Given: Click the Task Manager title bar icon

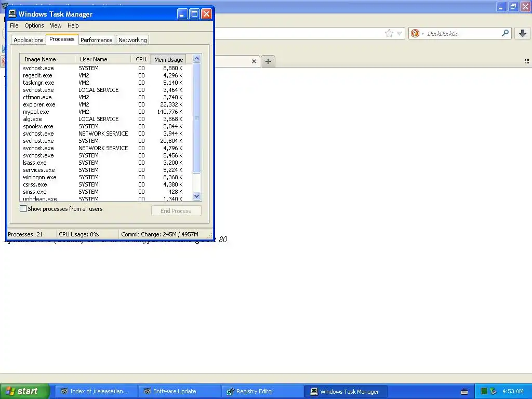Looking at the screenshot, I should click(x=12, y=14).
